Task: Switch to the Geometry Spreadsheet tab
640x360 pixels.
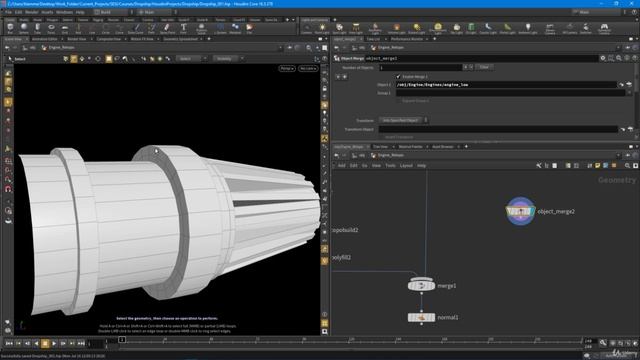Action: 180,39
